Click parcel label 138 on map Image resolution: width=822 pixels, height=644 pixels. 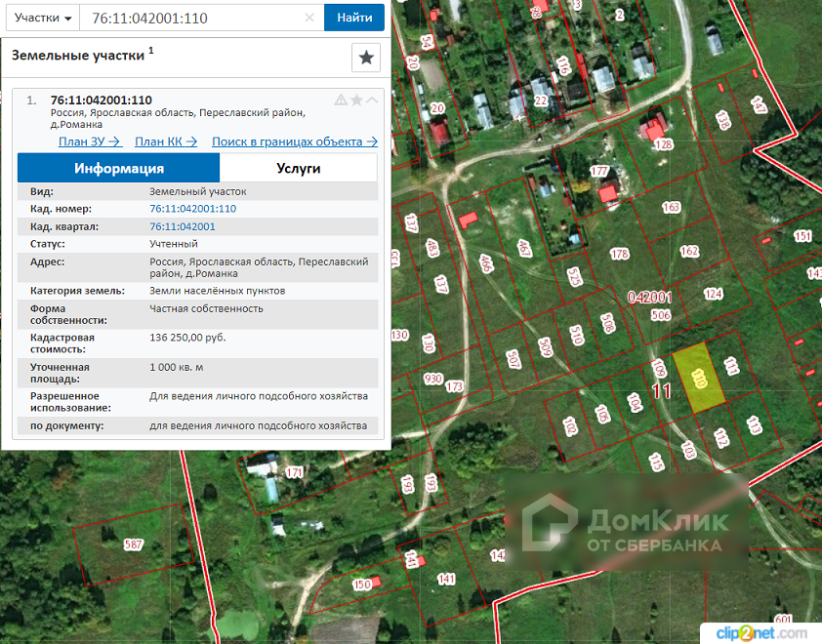point(722,121)
